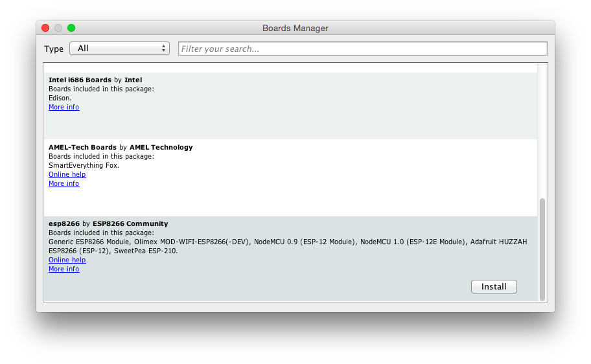
Task: Open Online help for AMEL-Tech Boards
Action: point(67,175)
